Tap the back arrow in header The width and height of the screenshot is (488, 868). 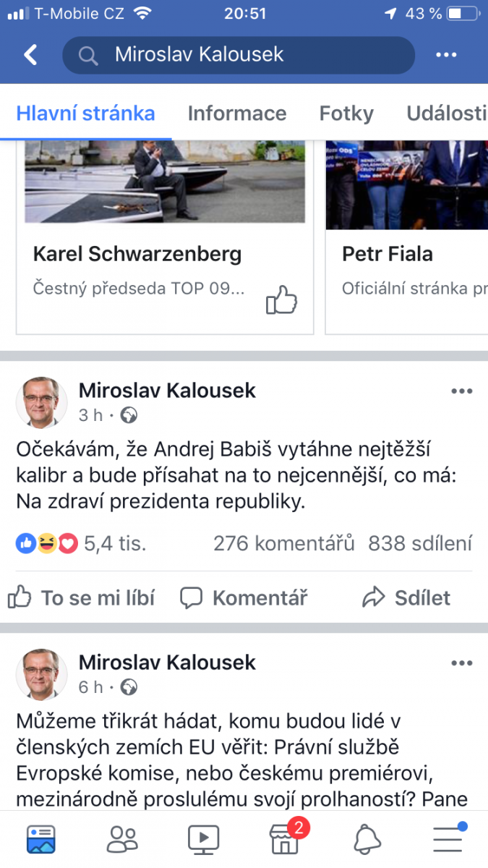coord(30,55)
